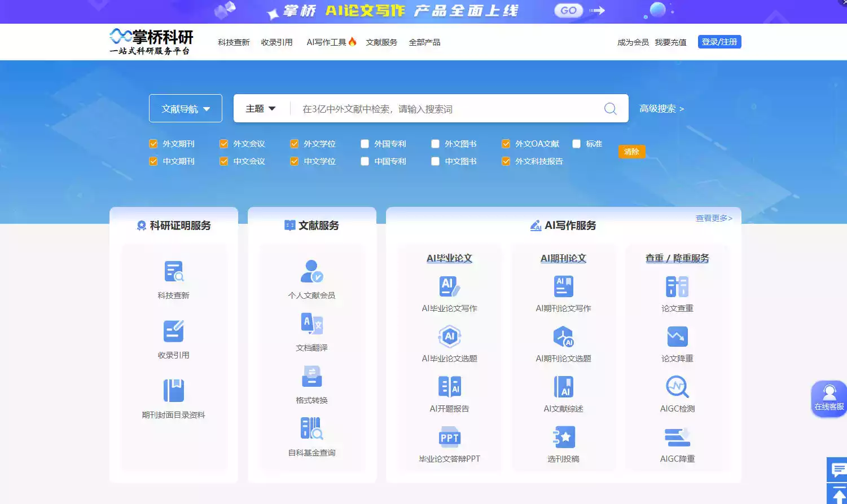This screenshot has width=847, height=504.
Task: Click the back-to-top arrow icon
Action: click(839, 494)
